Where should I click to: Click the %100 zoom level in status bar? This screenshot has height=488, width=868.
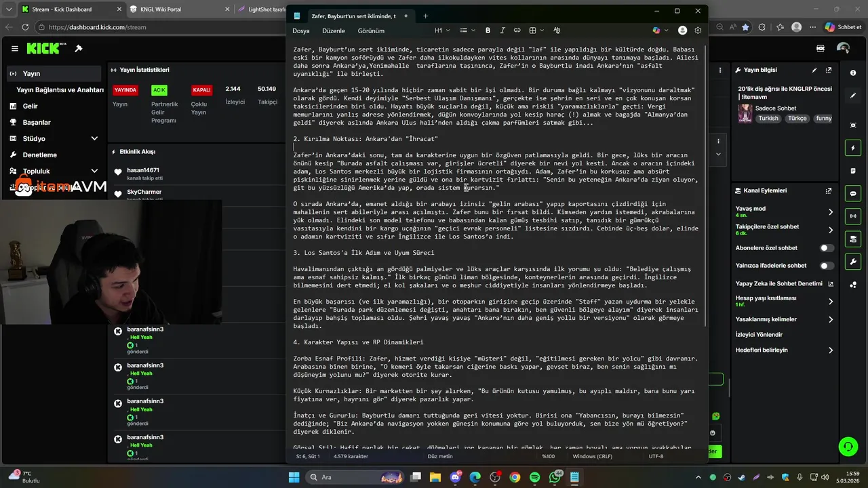pyautogui.click(x=547, y=456)
